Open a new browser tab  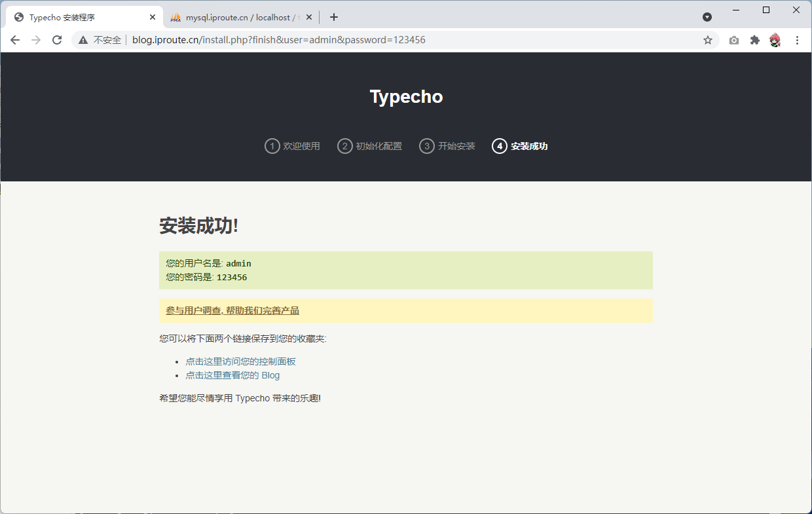[334, 17]
